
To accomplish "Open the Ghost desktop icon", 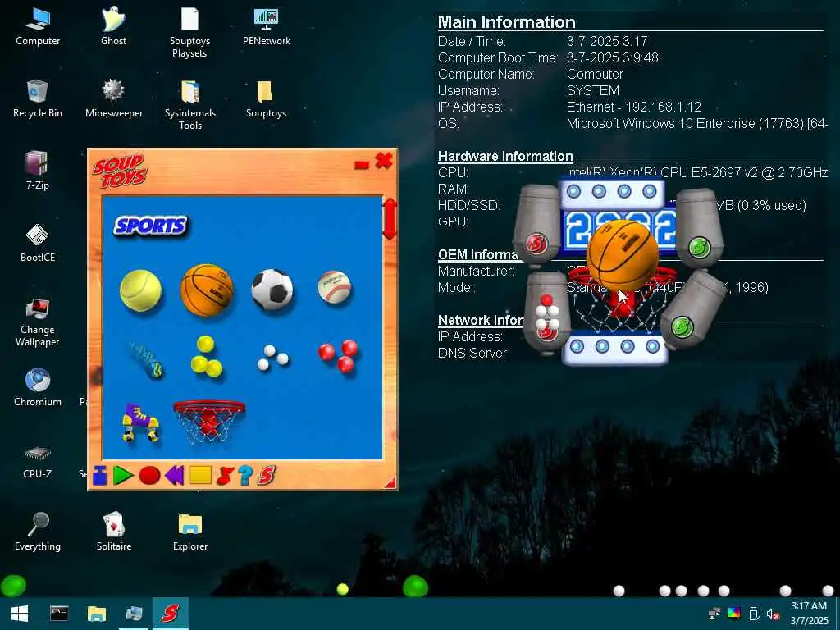I will point(113,27).
